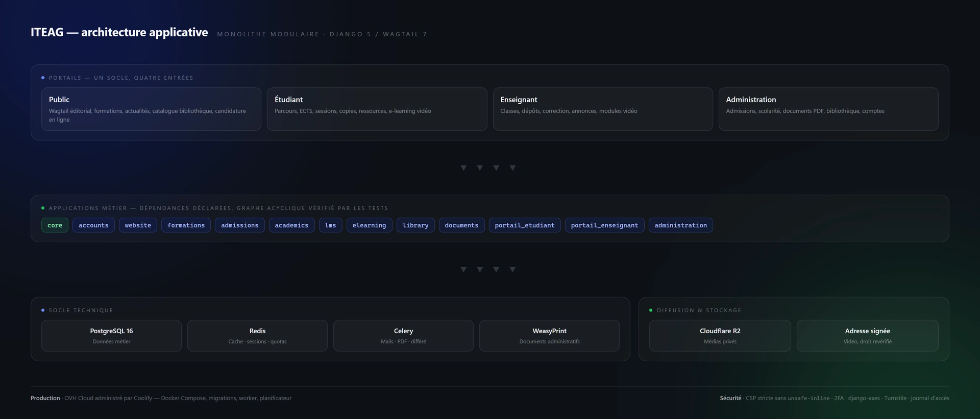
Task: Select the accounts app chip
Action: [93, 225]
